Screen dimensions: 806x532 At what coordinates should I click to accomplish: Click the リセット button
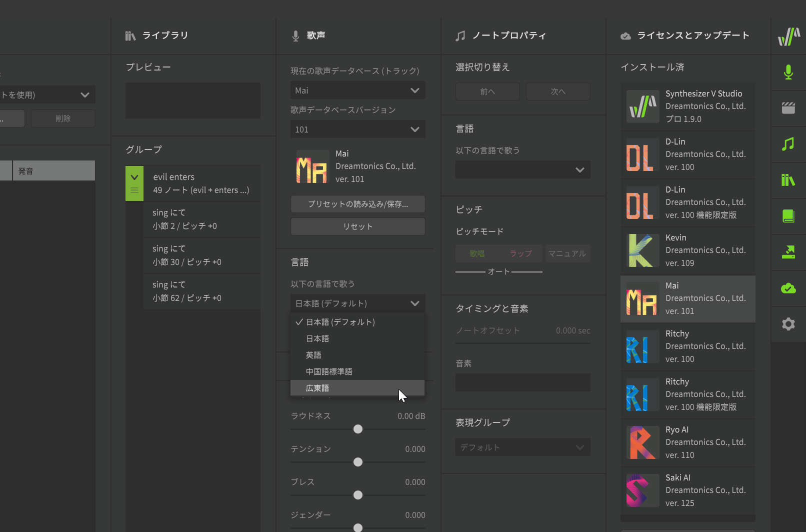coord(358,226)
